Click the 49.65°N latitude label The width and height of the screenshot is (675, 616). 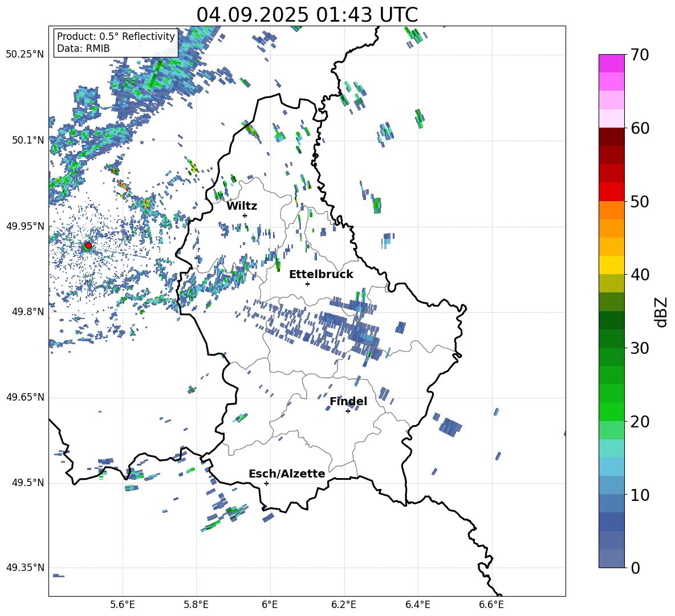[25, 397]
